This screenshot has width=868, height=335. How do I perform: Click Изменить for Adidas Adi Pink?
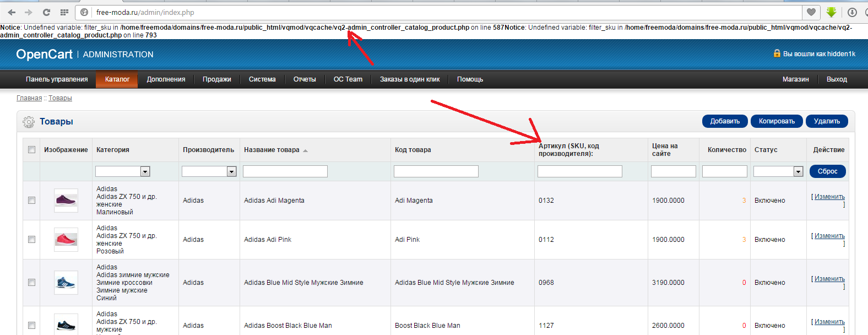click(829, 236)
